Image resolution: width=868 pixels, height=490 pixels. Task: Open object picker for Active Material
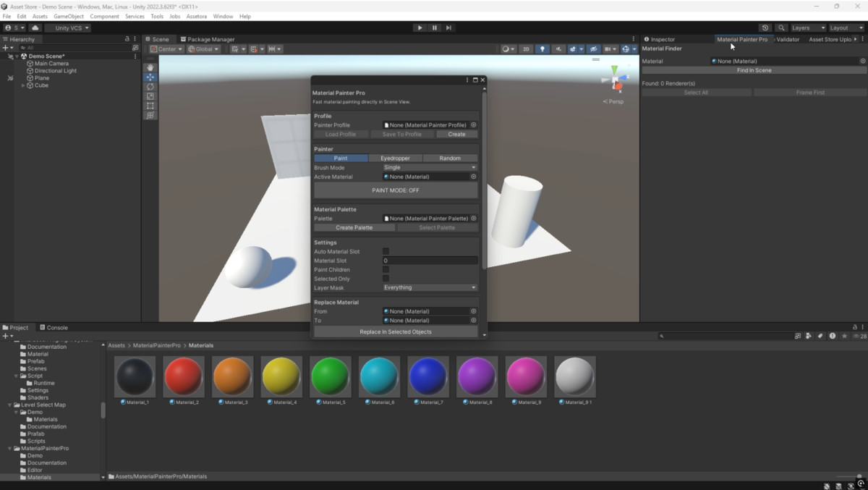(x=474, y=177)
